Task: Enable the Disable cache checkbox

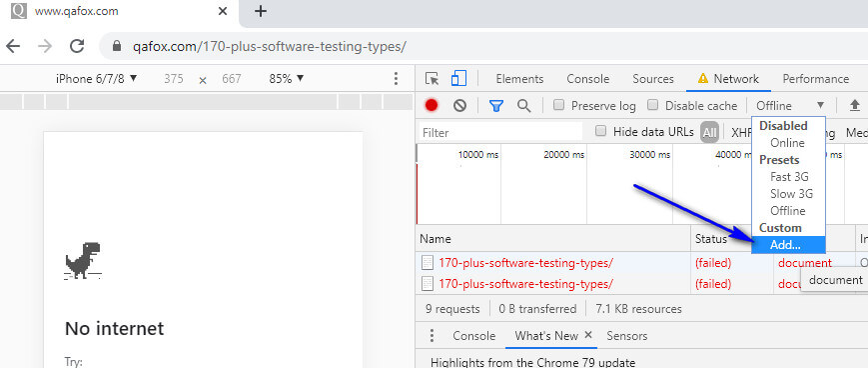Action: click(x=653, y=105)
